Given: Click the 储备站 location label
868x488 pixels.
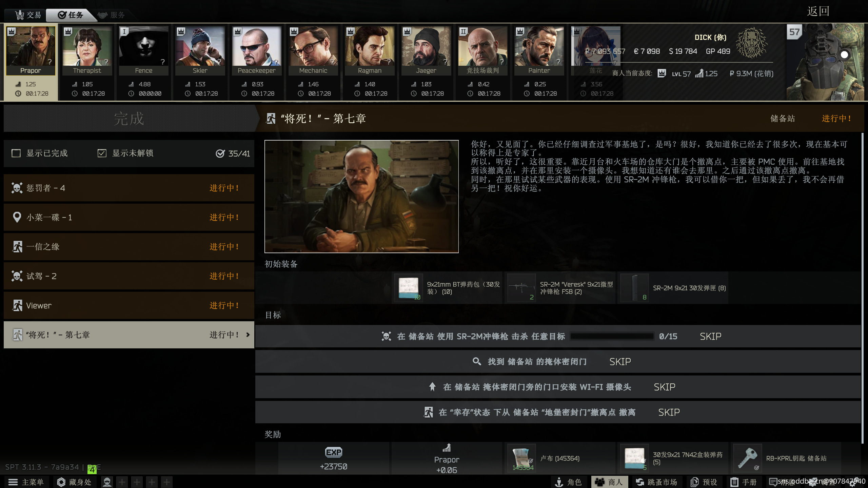Looking at the screenshot, I should tap(783, 119).
